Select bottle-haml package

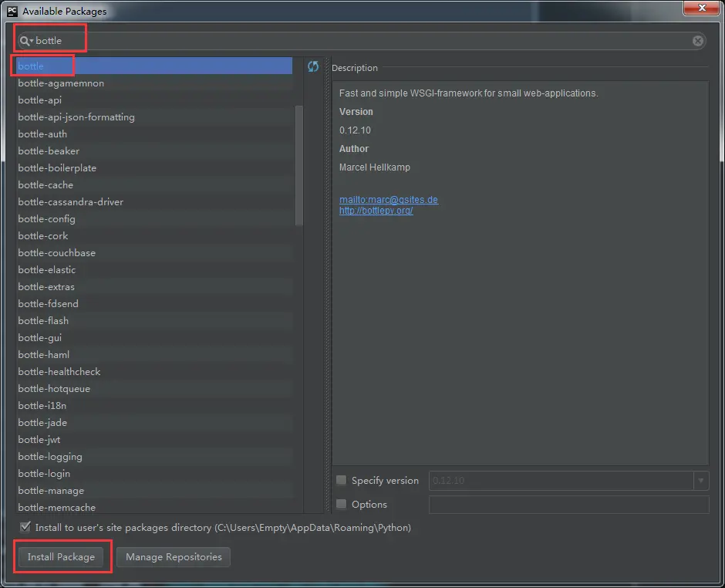[154, 354]
